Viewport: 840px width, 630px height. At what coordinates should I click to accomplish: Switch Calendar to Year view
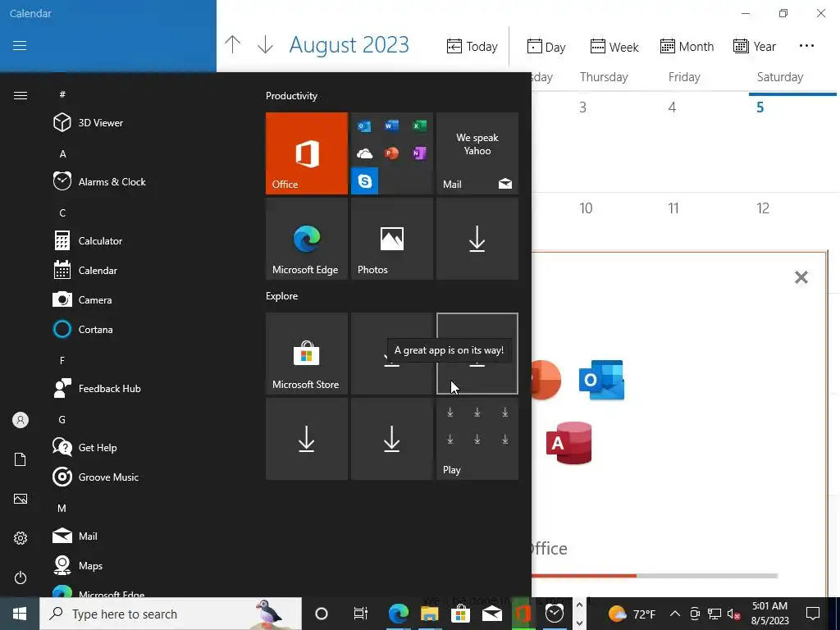[x=755, y=47]
